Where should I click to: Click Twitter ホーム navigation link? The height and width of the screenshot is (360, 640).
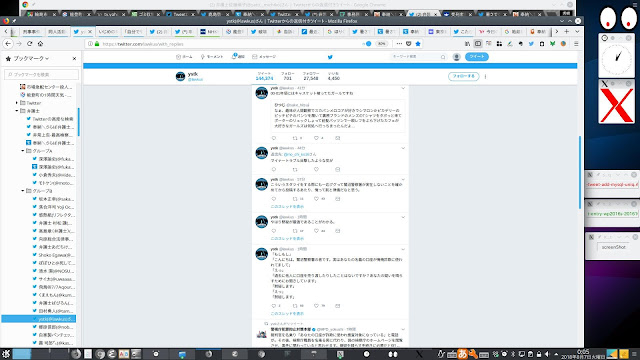[x=184, y=57]
